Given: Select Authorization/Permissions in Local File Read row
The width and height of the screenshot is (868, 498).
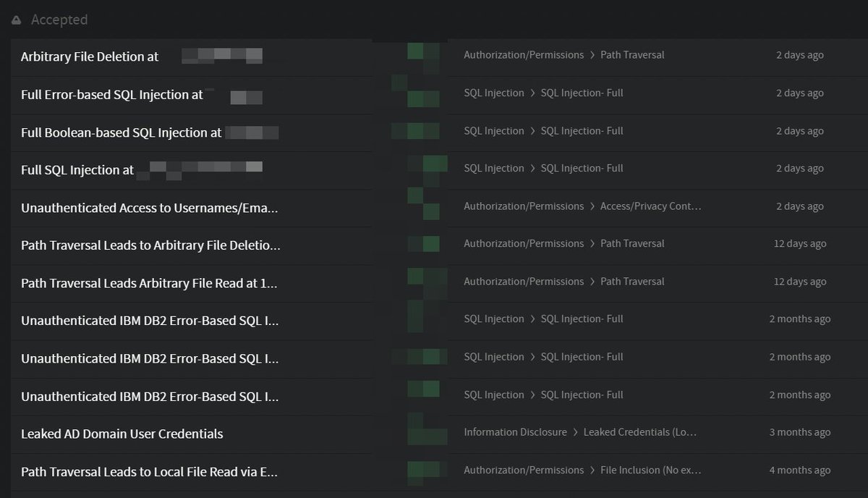Looking at the screenshot, I should 524,470.
